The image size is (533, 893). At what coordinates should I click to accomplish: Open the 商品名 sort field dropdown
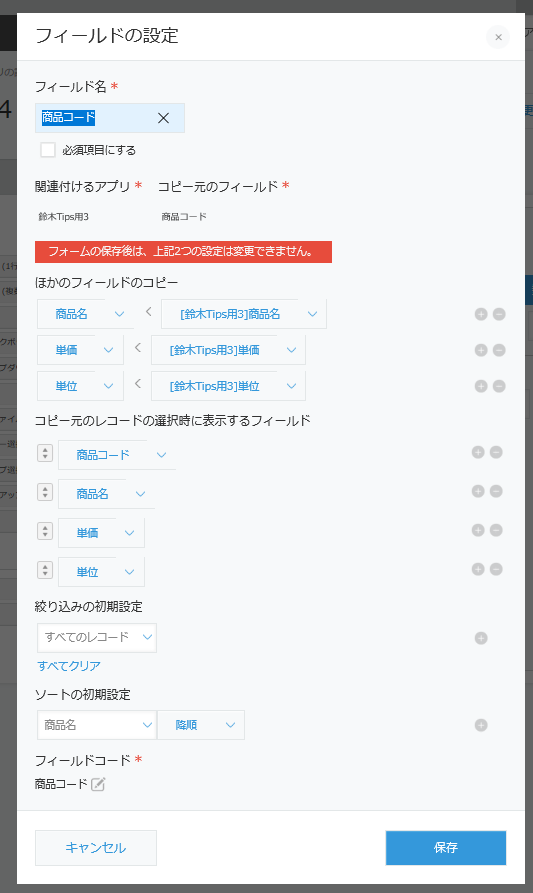coord(97,725)
